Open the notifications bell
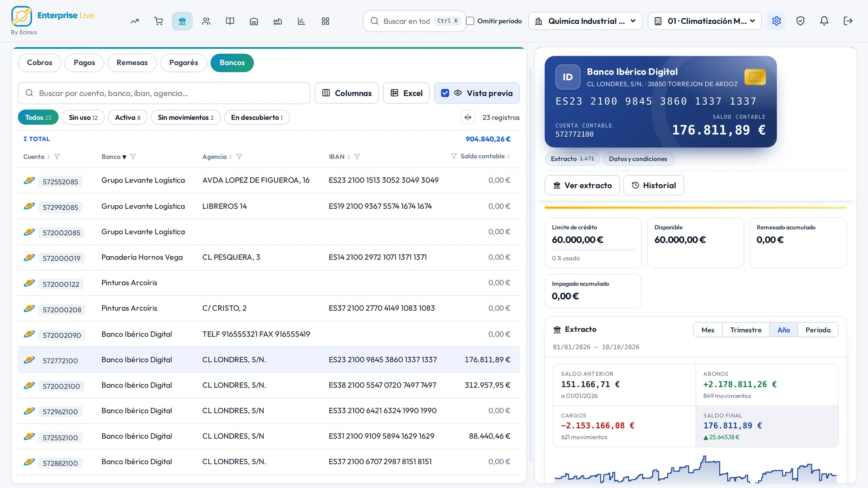 (824, 21)
